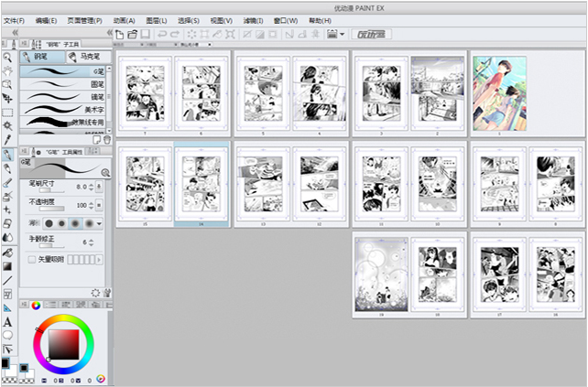Select the Eyedropper tool
Image resolution: width=588 pixels, height=387 pixels.
pyautogui.click(x=7, y=140)
